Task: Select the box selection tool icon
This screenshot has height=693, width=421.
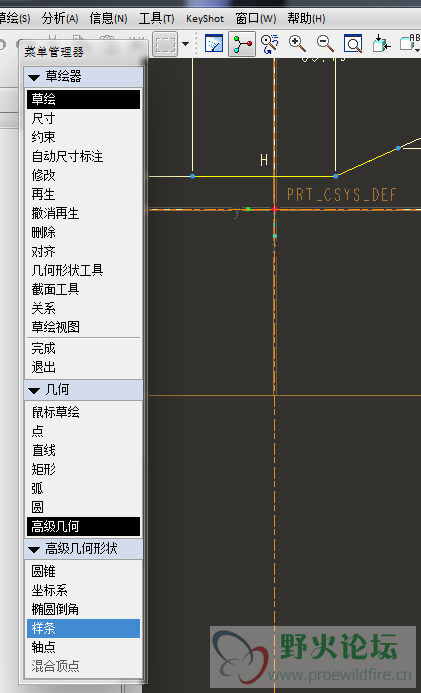Action: 165,44
